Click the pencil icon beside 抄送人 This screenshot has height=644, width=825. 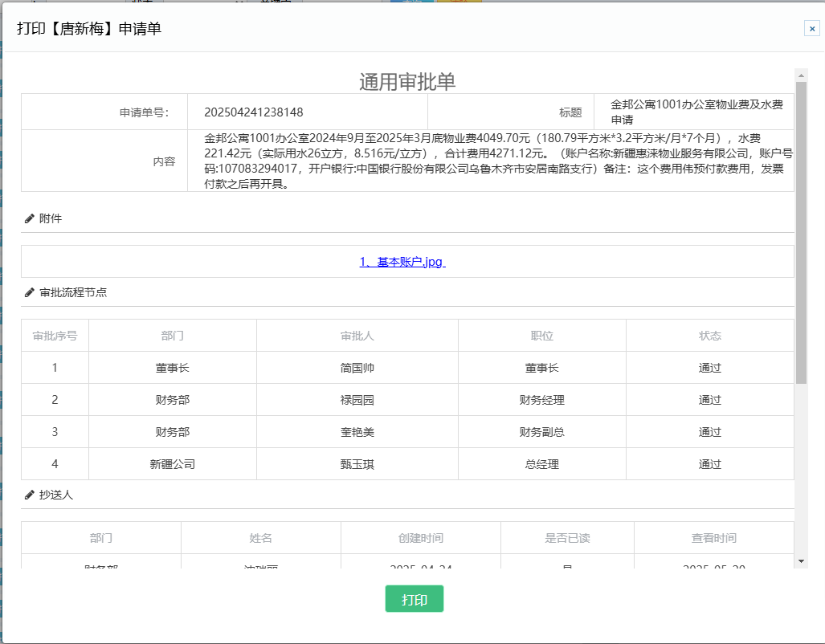coord(30,495)
